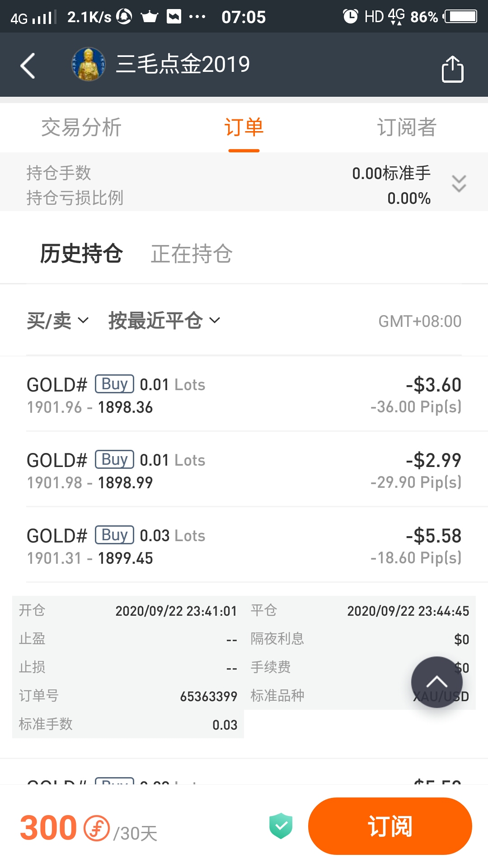The width and height of the screenshot is (488, 868).
Task: Collapse GOLD# 0.03 Lots order -$5.58
Action: tap(244, 545)
